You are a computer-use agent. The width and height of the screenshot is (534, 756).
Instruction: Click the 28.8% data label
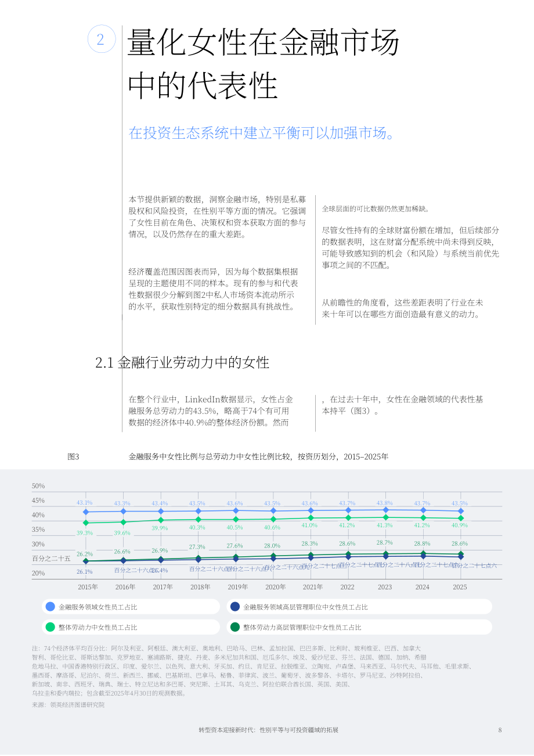422,544
